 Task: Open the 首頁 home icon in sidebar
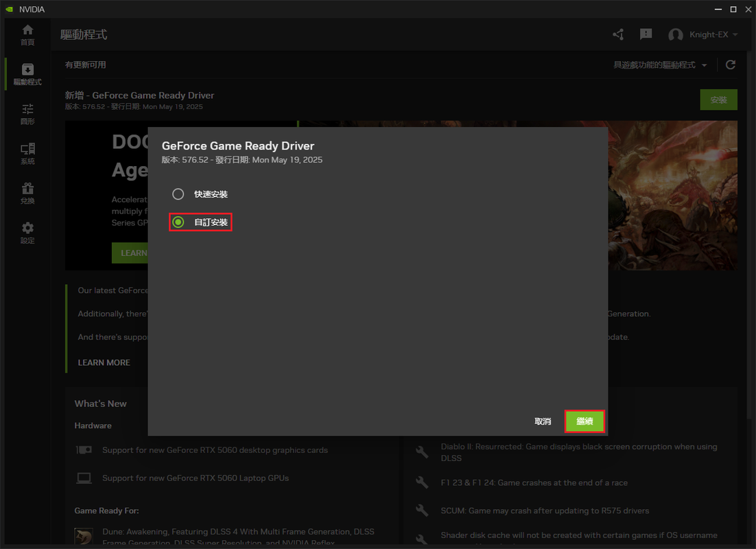point(27,30)
